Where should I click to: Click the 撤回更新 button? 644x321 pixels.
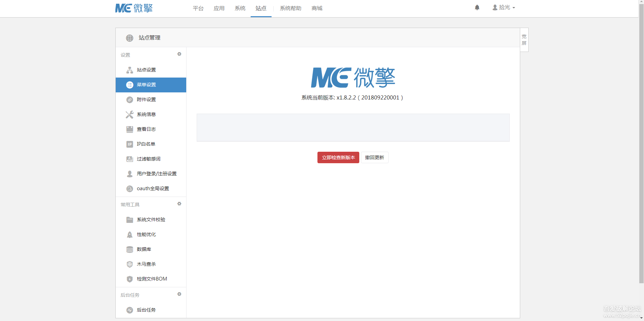pyautogui.click(x=375, y=157)
